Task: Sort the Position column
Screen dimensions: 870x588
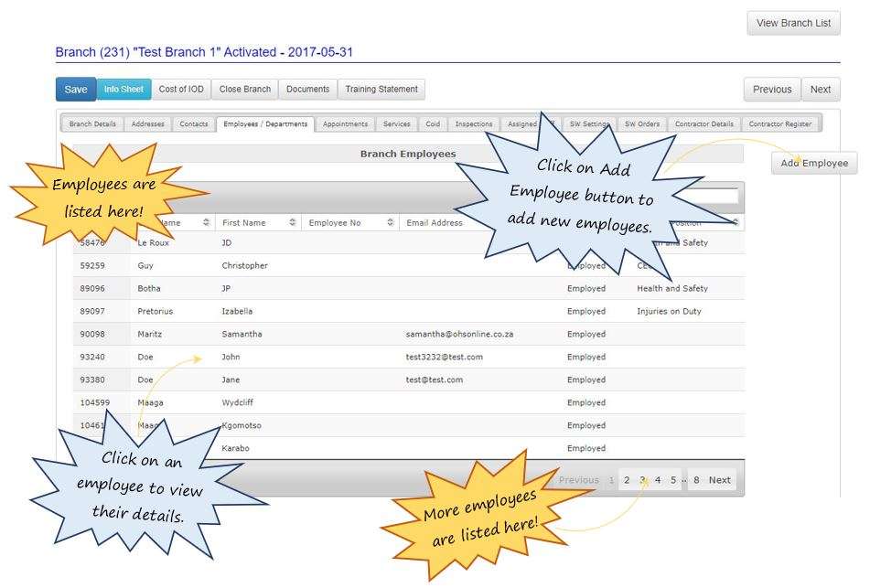Action: tap(734, 222)
